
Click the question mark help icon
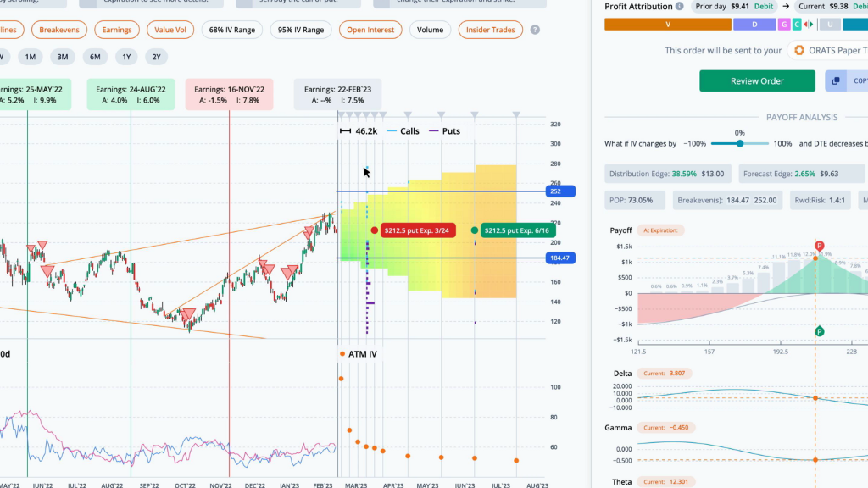click(535, 30)
